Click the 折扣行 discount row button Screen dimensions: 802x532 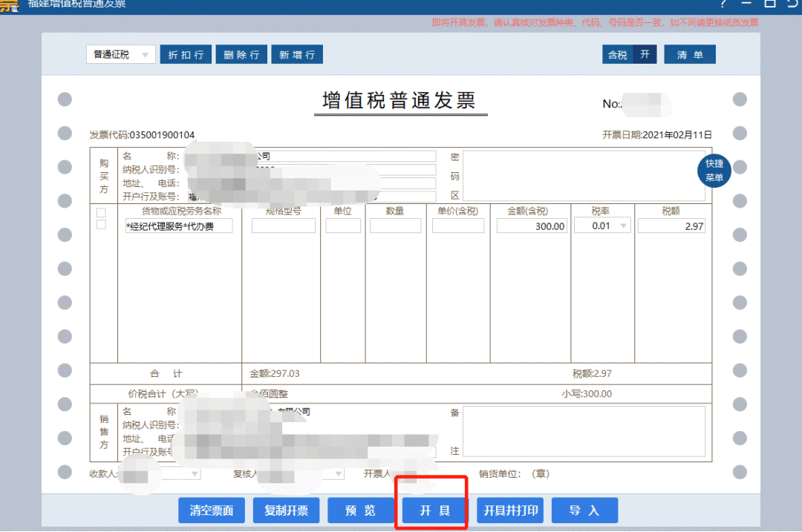[x=186, y=55]
